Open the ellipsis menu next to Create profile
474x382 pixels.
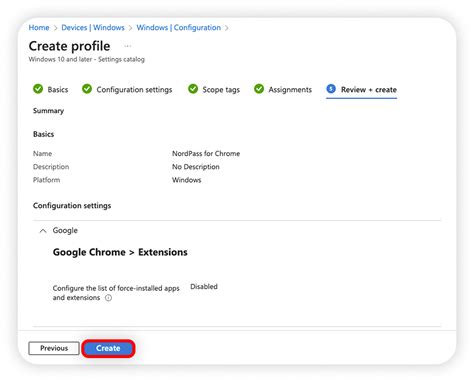click(x=127, y=46)
